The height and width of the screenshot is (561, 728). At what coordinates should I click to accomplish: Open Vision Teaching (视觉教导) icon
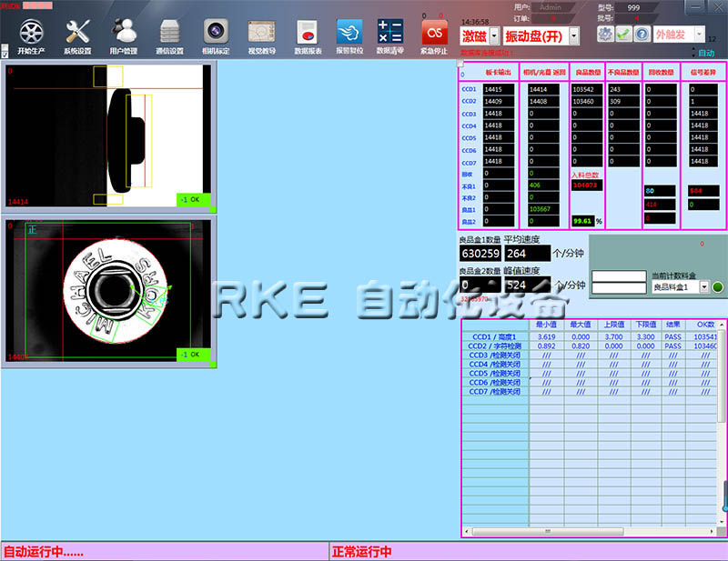262,32
